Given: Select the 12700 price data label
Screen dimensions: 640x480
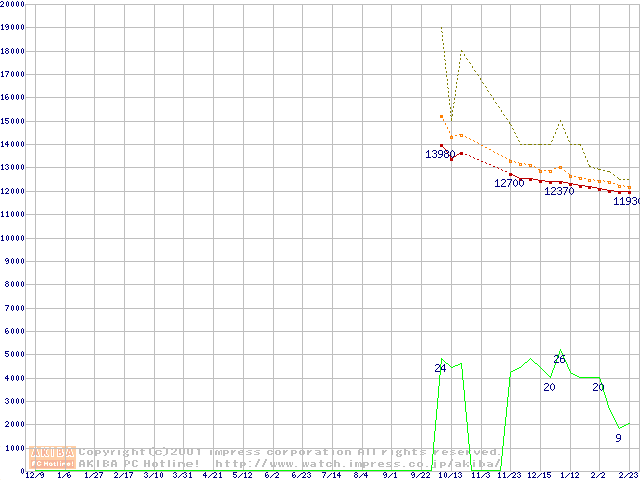Looking at the screenshot, I should 509,183.
